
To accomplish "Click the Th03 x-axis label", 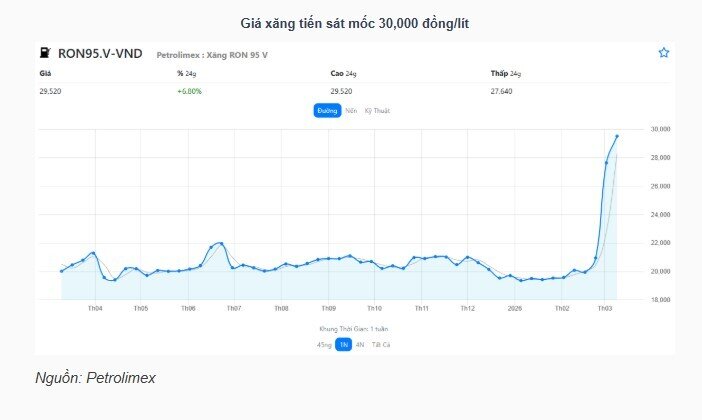I will pyautogui.click(x=605, y=308).
